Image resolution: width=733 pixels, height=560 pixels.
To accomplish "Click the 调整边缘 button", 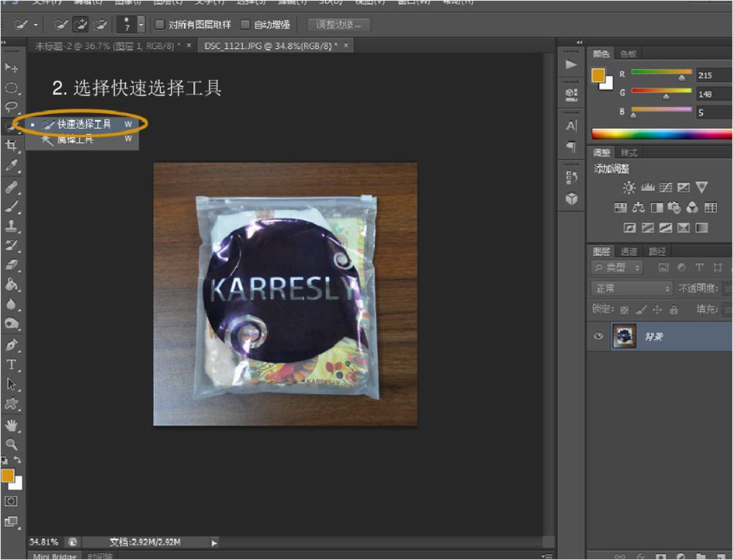I will tap(338, 24).
